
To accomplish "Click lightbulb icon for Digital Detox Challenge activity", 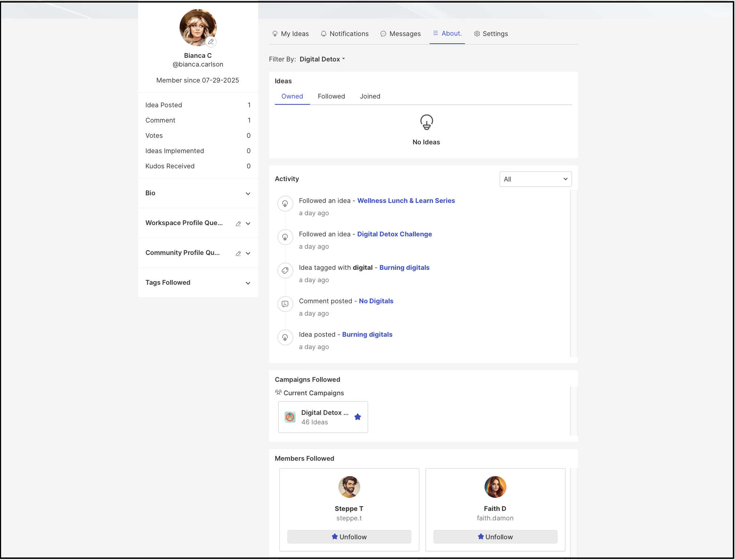I will 285,237.
